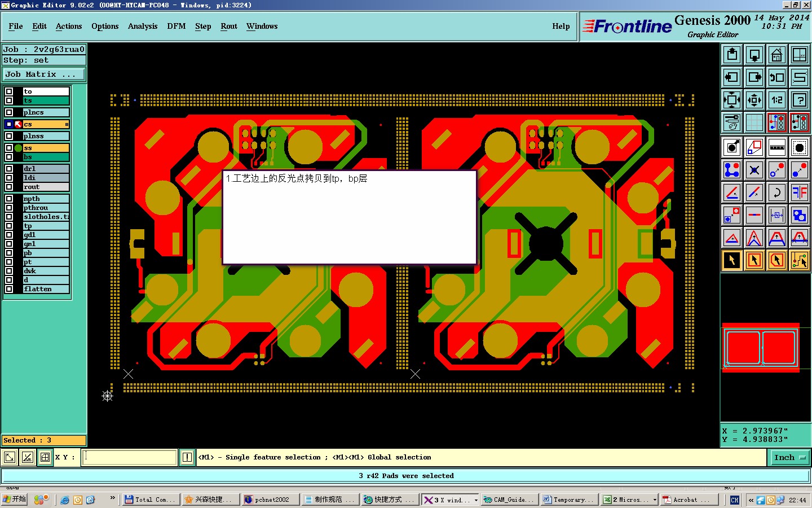Select the net selection arrow tool
This screenshot has width=812, height=508.
(800, 260)
